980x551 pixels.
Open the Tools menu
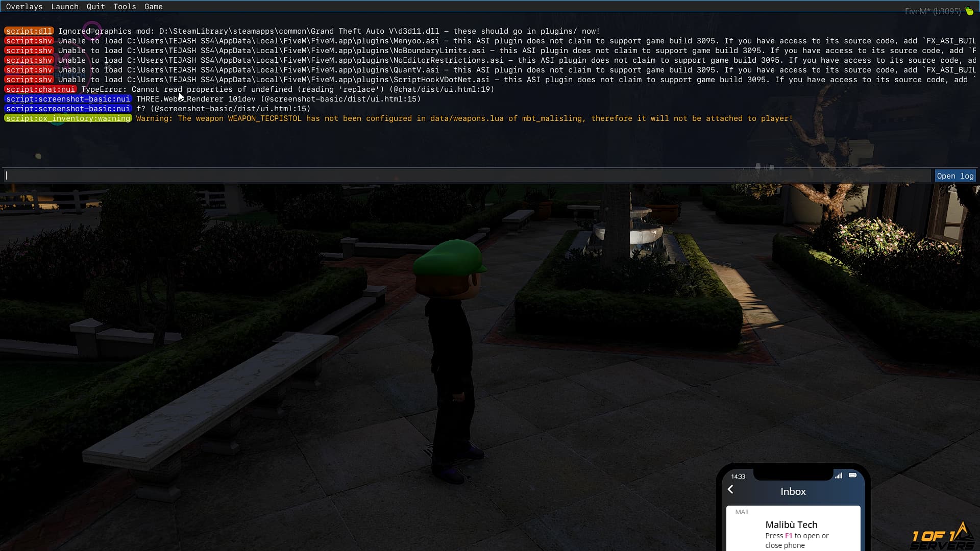125,7
